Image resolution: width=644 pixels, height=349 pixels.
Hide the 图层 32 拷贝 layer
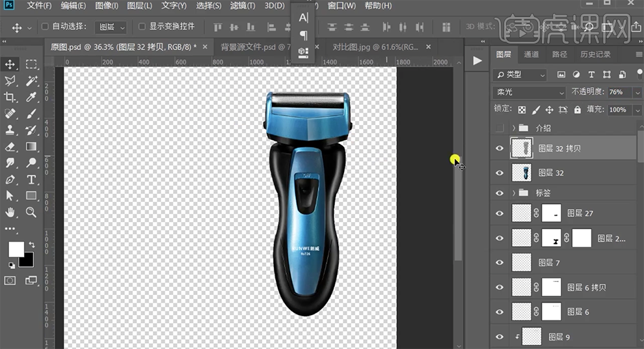(500, 148)
